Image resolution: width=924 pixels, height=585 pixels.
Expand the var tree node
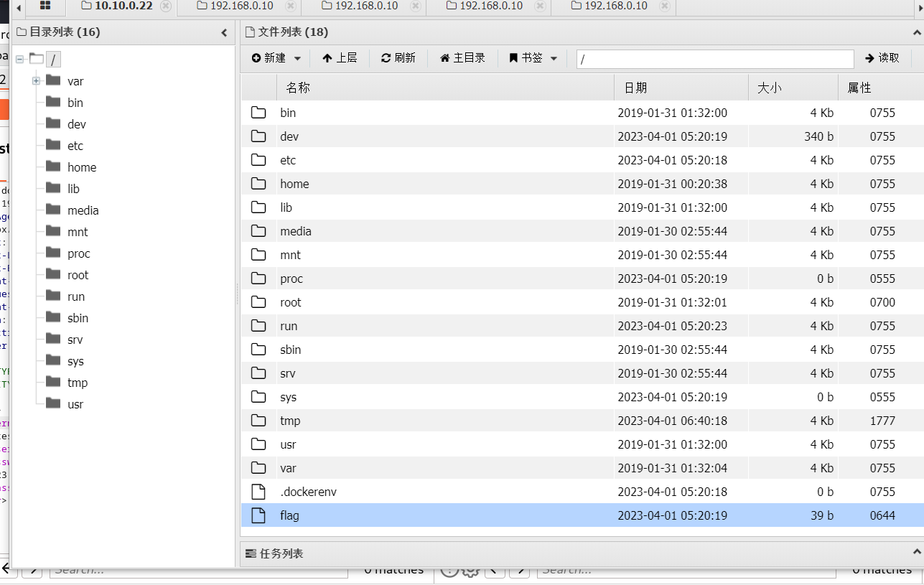click(36, 81)
